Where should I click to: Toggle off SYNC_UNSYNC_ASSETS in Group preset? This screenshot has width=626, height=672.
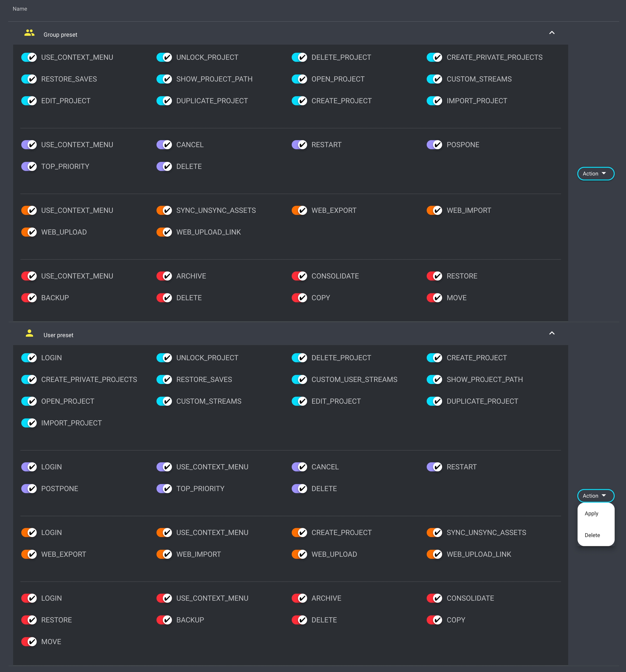tap(164, 211)
